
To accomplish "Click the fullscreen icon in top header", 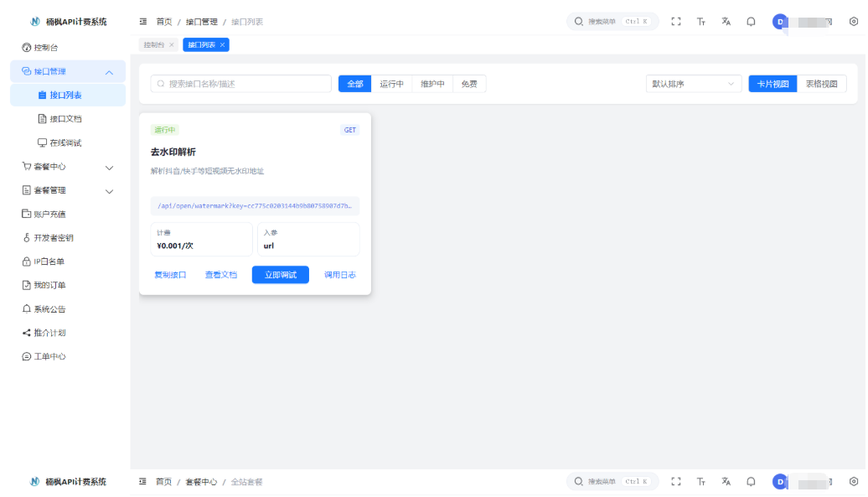I will pyautogui.click(x=676, y=22).
